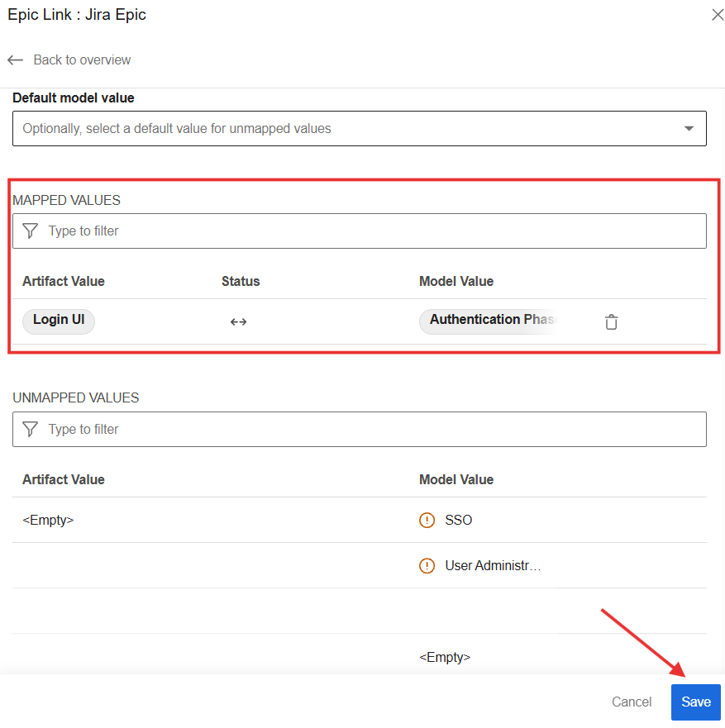Viewport: 725px width, 728px height.
Task: Select the <Empty> unmapped artifact value
Action: pyautogui.click(x=48, y=521)
